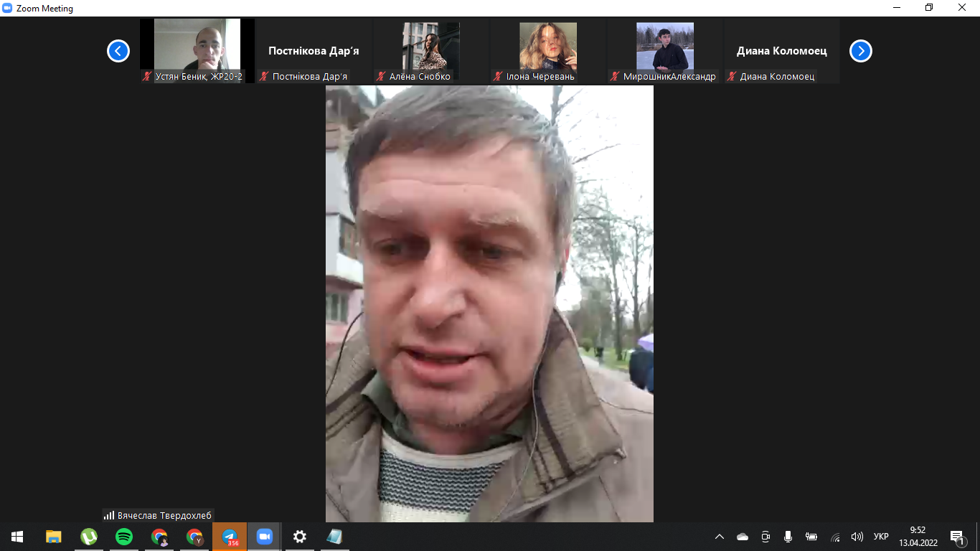Click muted mic icon beside МирошникАлександр
This screenshot has width=980, height=551.
tap(615, 76)
